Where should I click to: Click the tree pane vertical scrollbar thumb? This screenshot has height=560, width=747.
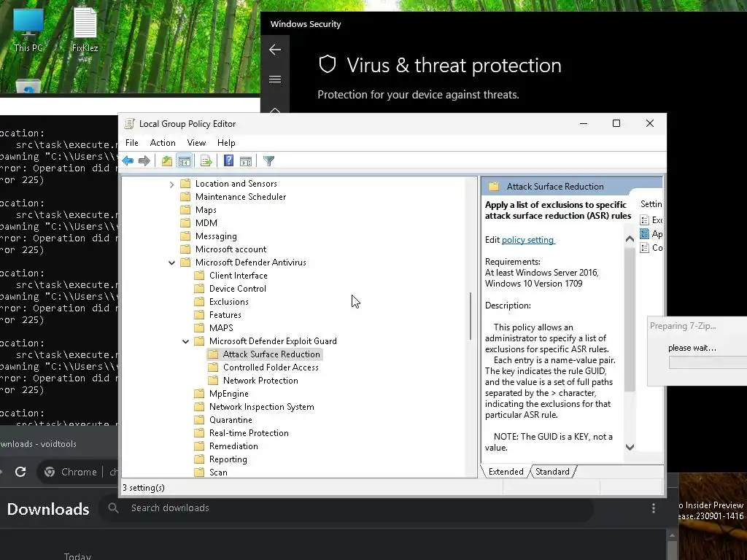[471, 316]
